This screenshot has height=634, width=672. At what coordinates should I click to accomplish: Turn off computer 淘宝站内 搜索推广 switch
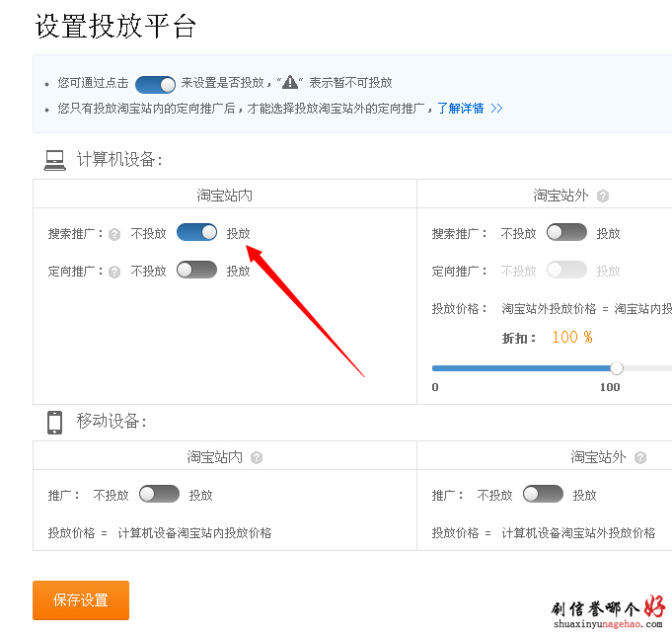click(196, 232)
